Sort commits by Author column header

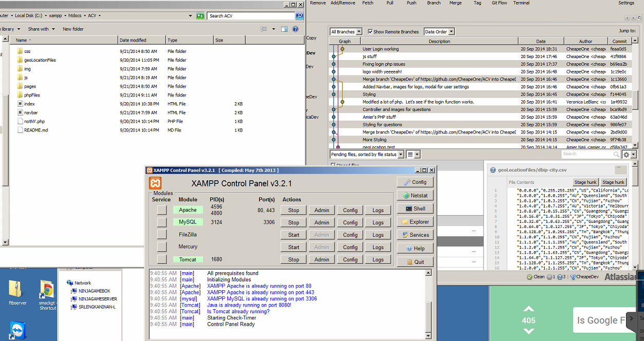point(585,41)
